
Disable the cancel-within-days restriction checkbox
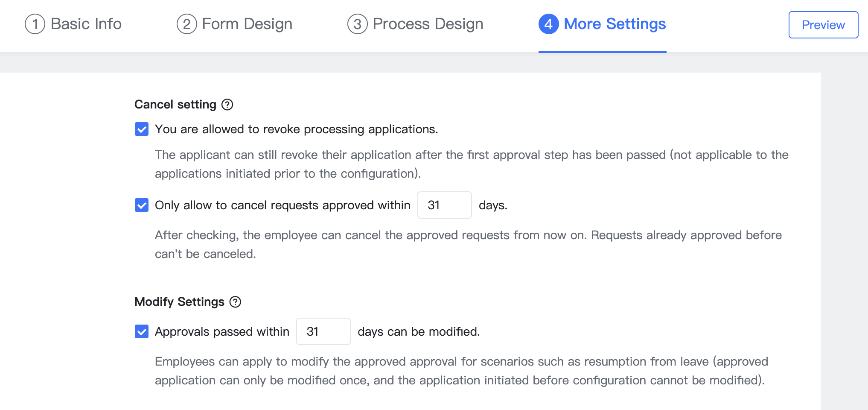[141, 205]
